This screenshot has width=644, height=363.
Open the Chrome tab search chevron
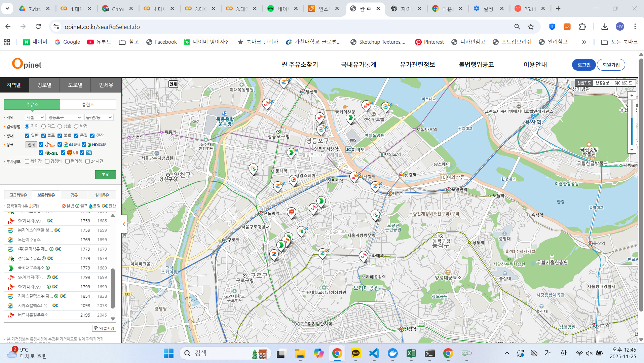pyautogui.click(x=7, y=8)
